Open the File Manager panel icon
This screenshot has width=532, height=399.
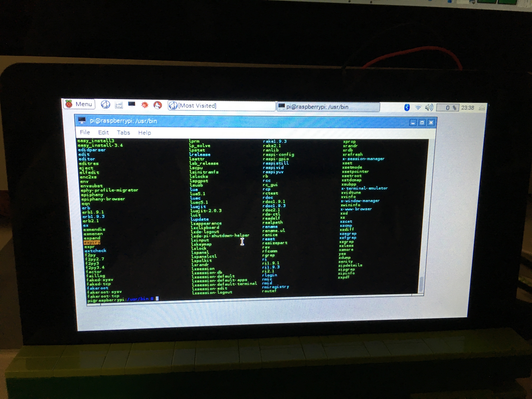pyautogui.click(x=119, y=105)
